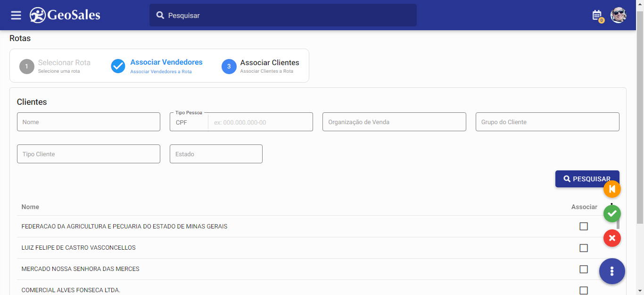
Task: Switch to the Associar Vendedores step
Action: (x=157, y=66)
